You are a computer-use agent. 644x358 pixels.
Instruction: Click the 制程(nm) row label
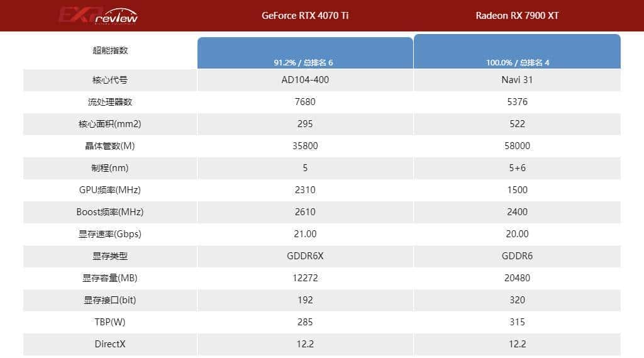(x=110, y=168)
